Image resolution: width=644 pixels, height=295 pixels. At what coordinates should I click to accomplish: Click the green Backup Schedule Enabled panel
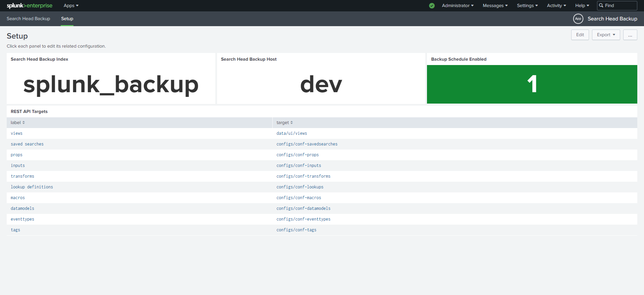click(x=532, y=84)
